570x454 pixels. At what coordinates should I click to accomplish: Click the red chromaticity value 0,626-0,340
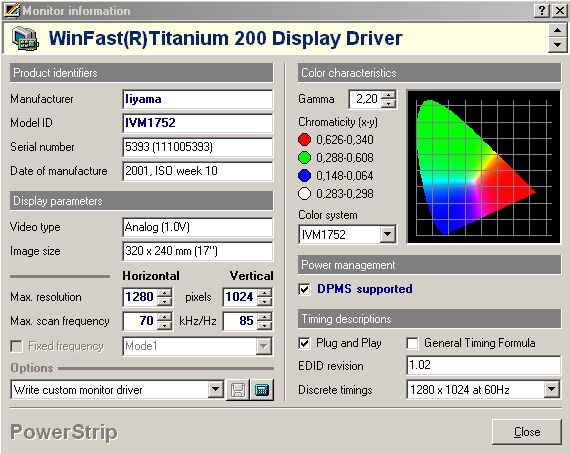point(345,140)
